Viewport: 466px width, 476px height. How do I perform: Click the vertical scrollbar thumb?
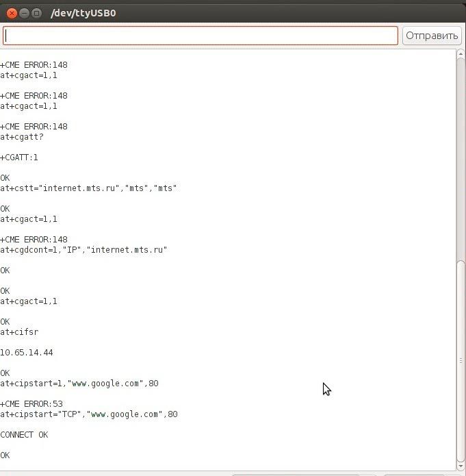(x=461, y=360)
